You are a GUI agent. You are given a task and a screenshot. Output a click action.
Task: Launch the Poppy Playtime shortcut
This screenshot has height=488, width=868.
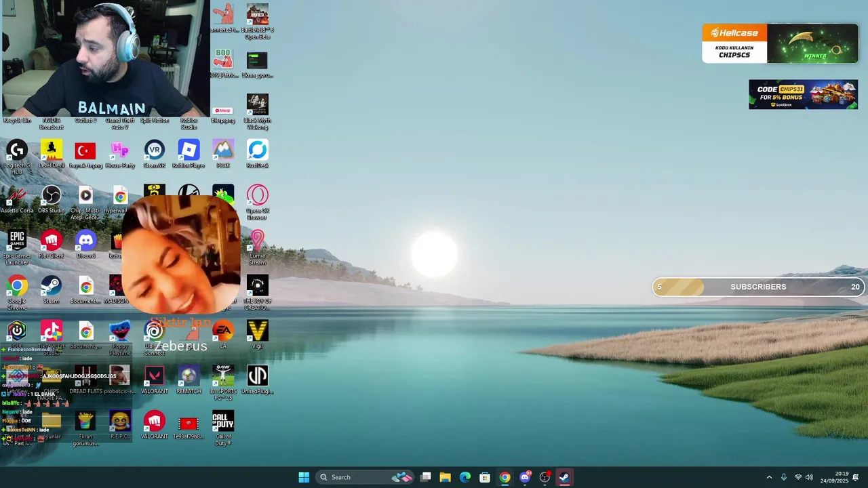pyautogui.click(x=120, y=338)
